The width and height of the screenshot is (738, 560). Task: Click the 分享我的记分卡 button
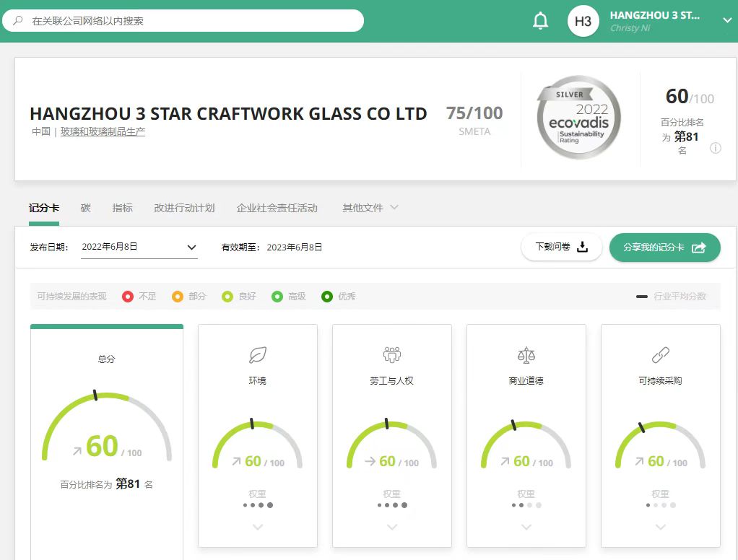[664, 247]
